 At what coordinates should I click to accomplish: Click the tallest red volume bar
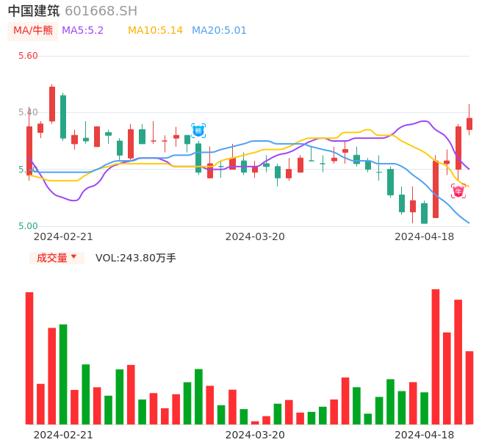(436, 356)
